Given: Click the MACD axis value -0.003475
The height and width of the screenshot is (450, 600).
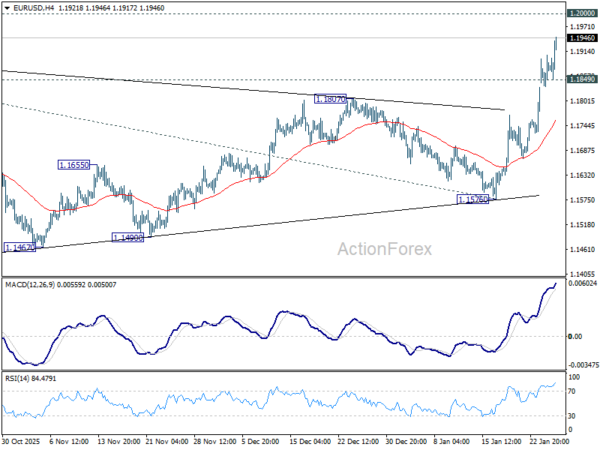Looking at the screenshot, I should click(582, 365).
